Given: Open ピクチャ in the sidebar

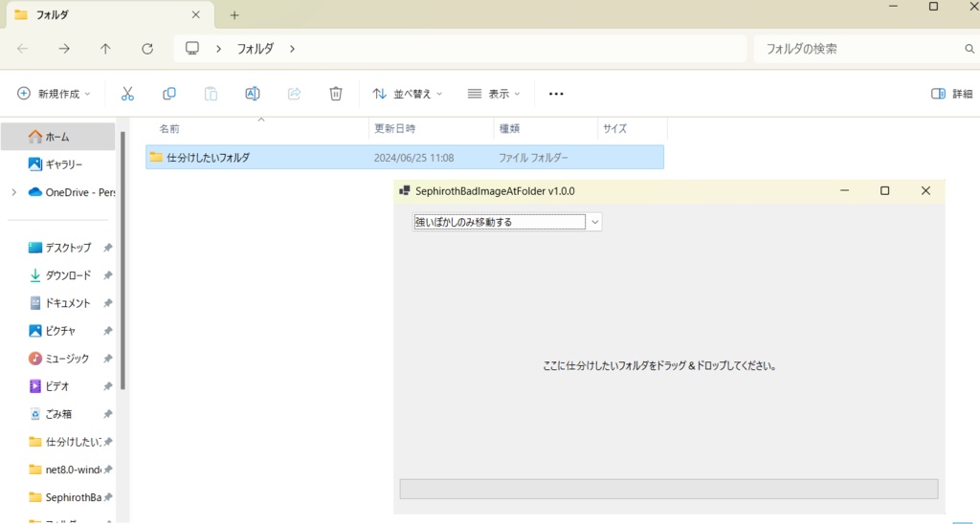Looking at the screenshot, I should (54, 331).
